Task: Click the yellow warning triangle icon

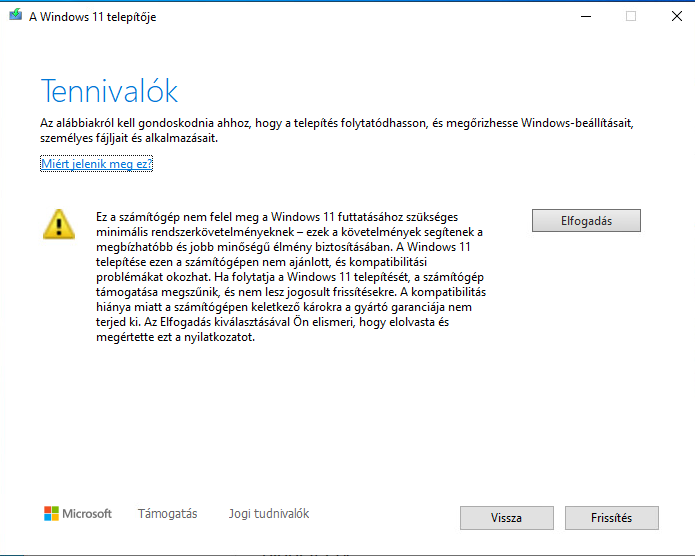Action: point(59,224)
